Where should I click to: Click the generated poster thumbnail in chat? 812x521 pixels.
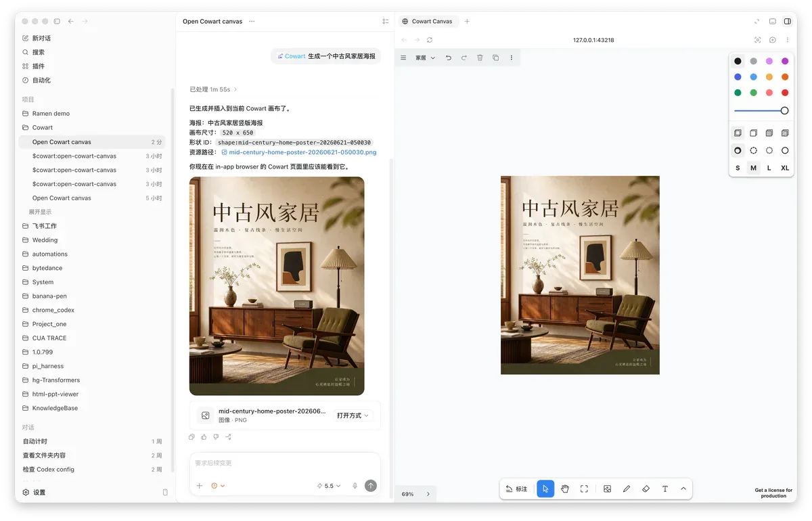click(x=277, y=286)
